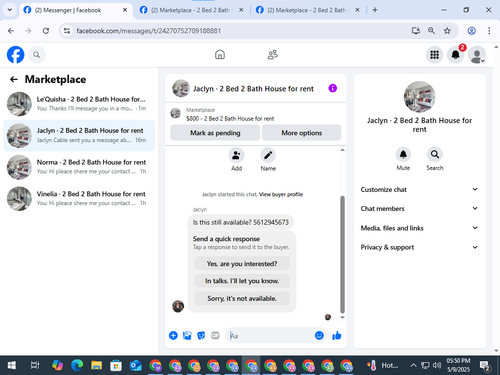This screenshot has height=375, width=500.
Task: Open conversation info purple icon
Action: point(333,88)
